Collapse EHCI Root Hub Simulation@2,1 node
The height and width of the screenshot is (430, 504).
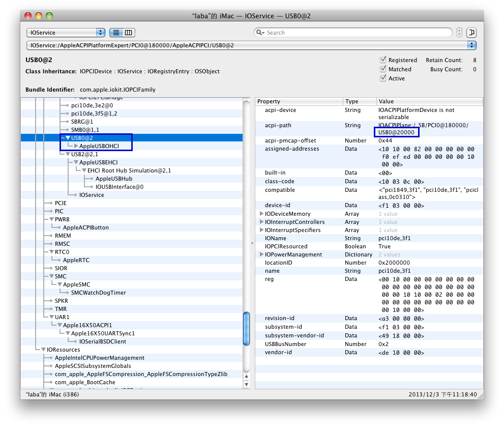tap(84, 170)
